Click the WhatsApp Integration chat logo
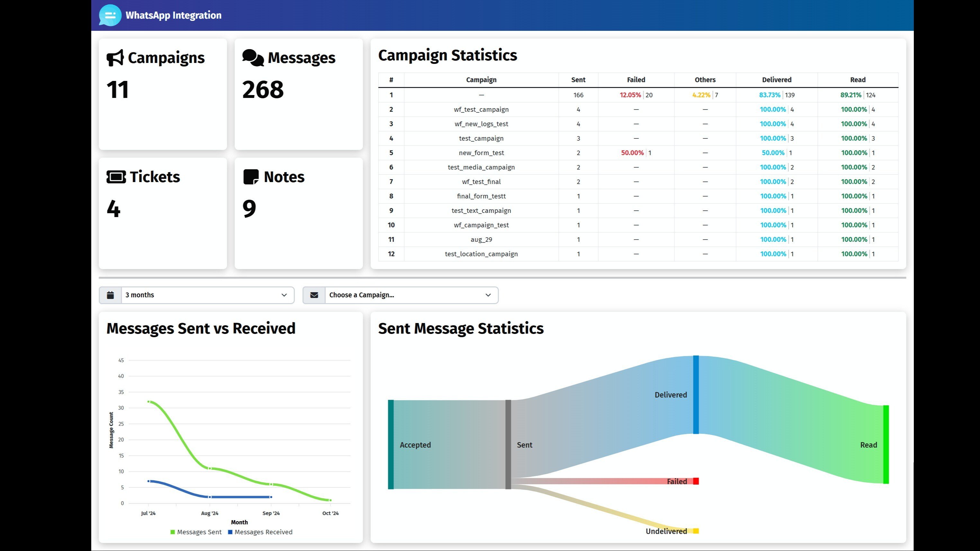The width and height of the screenshot is (980, 551). pyautogui.click(x=110, y=15)
